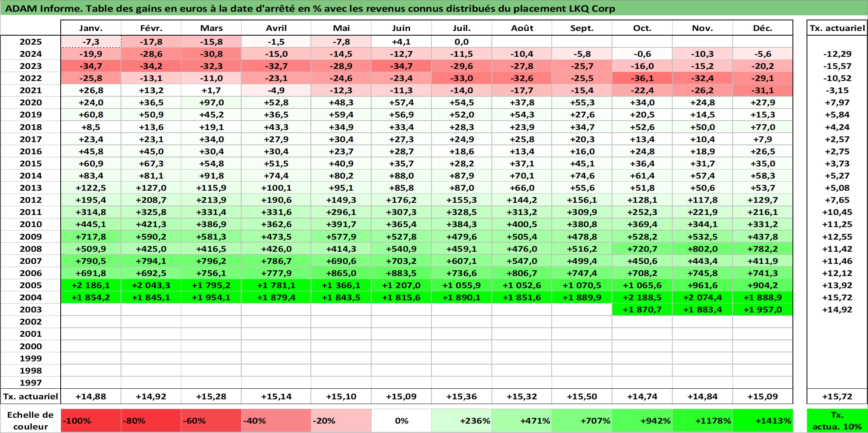Click the '2025' row label
Screen dimensions: 868x433
[x=31, y=42]
